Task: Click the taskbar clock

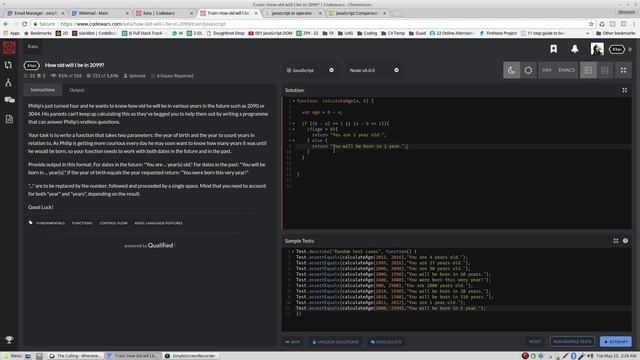Action: tap(616, 356)
